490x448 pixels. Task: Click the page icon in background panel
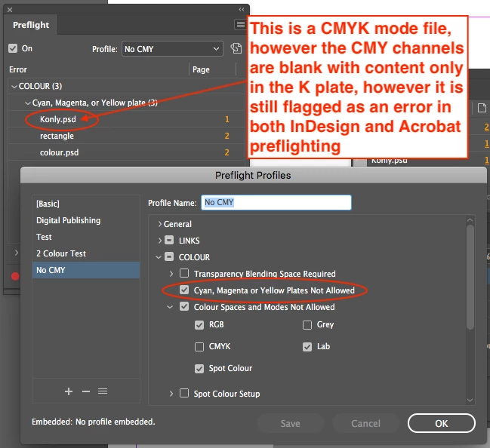click(x=482, y=108)
